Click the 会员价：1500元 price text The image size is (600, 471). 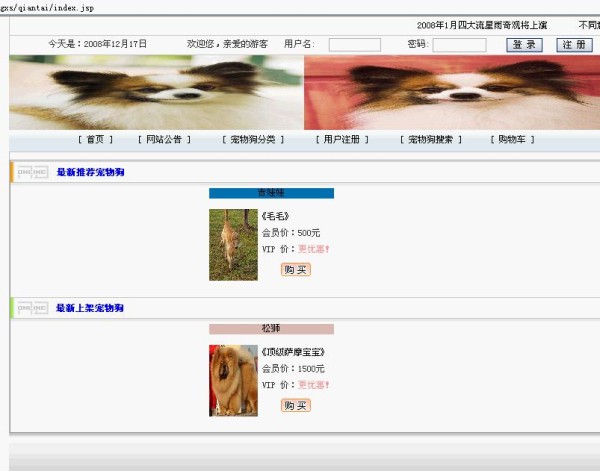coord(293,368)
